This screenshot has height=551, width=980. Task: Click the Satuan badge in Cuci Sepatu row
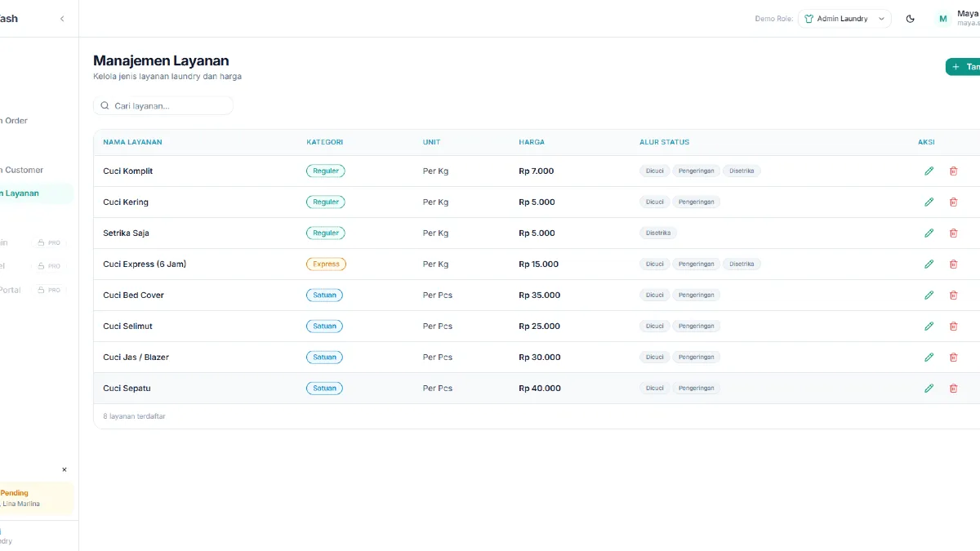(x=324, y=388)
